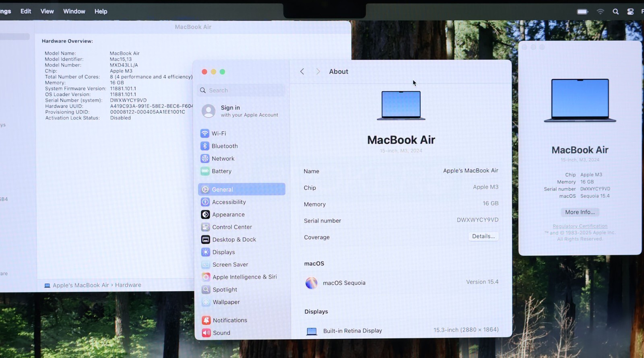Open Battery settings pane
Screen dimensions: 644x358
[x=216, y=171]
